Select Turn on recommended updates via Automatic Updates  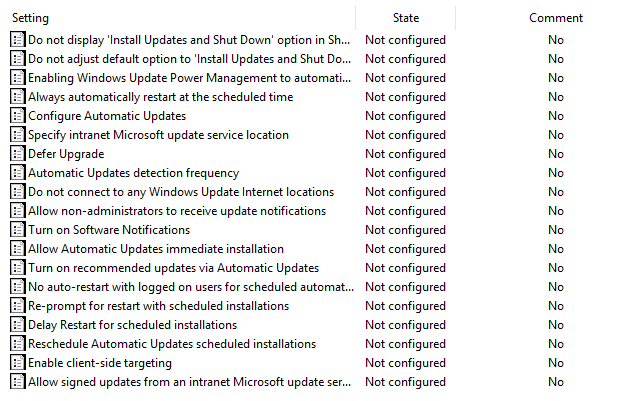point(173,268)
